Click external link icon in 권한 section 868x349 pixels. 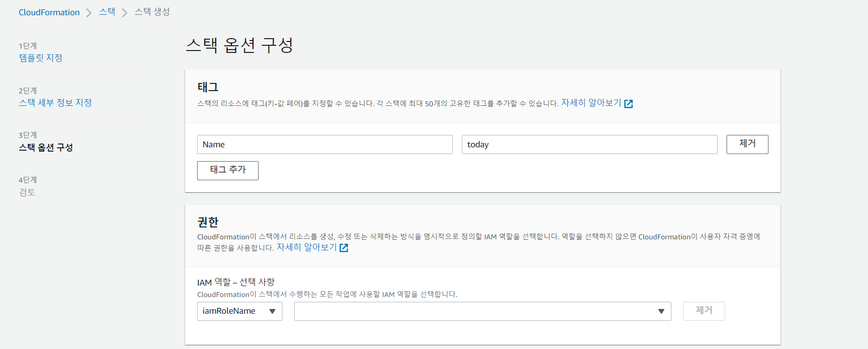click(x=344, y=248)
